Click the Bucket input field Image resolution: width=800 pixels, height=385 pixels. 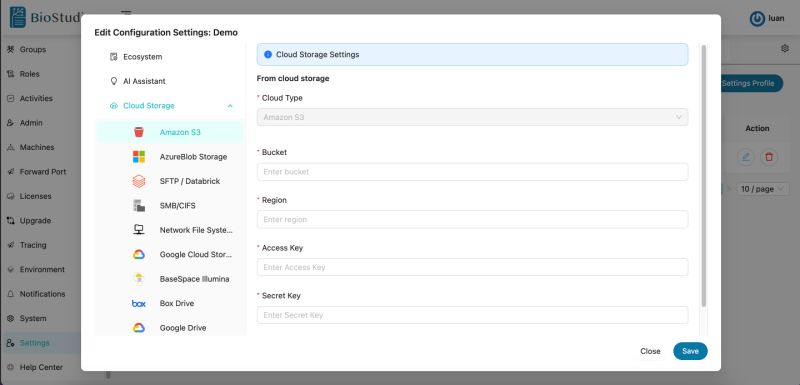click(x=472, y=172)
